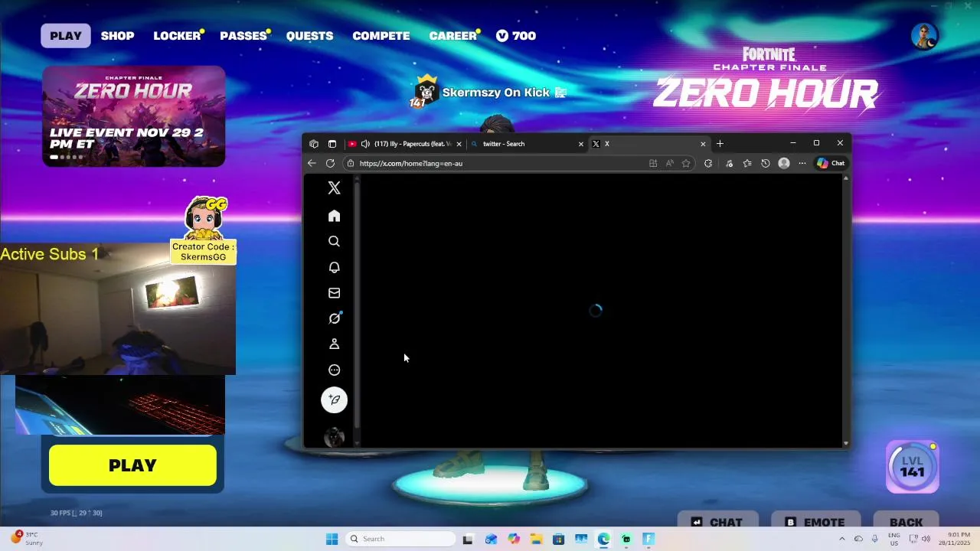This screenshot has height=551, width=980.
Task: Mute the Illy Papercuts tab audio
Action: pos(365,144)
